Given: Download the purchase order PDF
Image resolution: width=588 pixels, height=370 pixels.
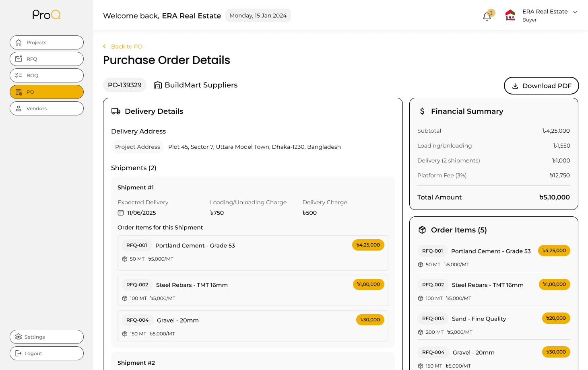Looking at the screenshot, I should pos(541,86).
